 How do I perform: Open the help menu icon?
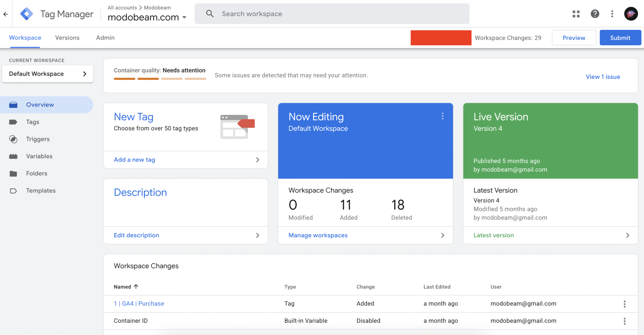pyautogui.click(x=595, y=14)
